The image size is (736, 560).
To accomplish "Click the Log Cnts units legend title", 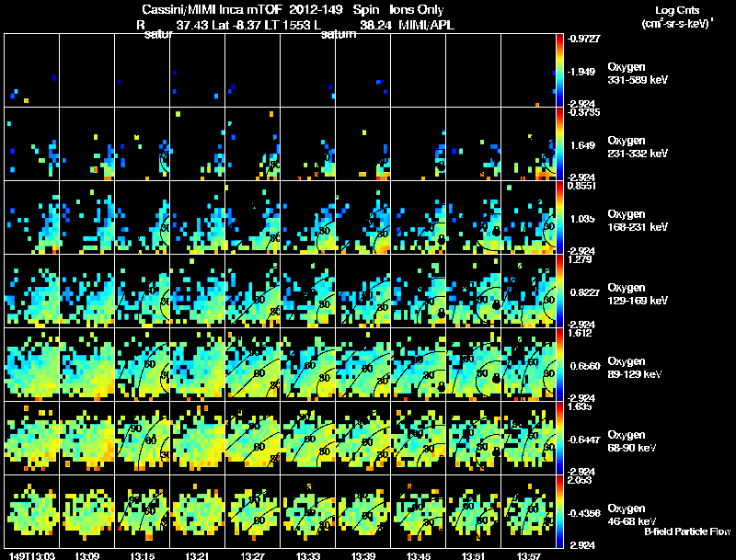I will point(677,17).
